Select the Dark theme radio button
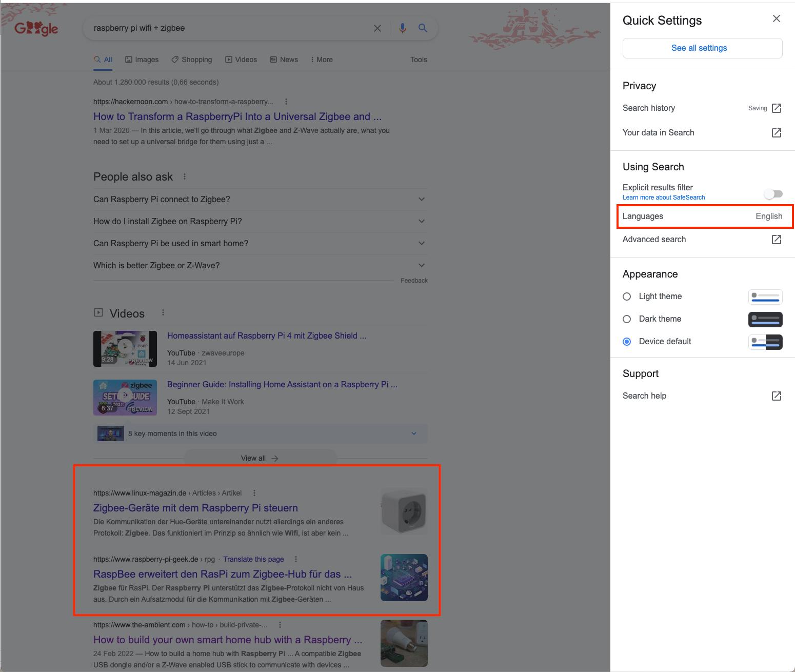The height and width of the screenshot is (672, 795). (627, 319)
